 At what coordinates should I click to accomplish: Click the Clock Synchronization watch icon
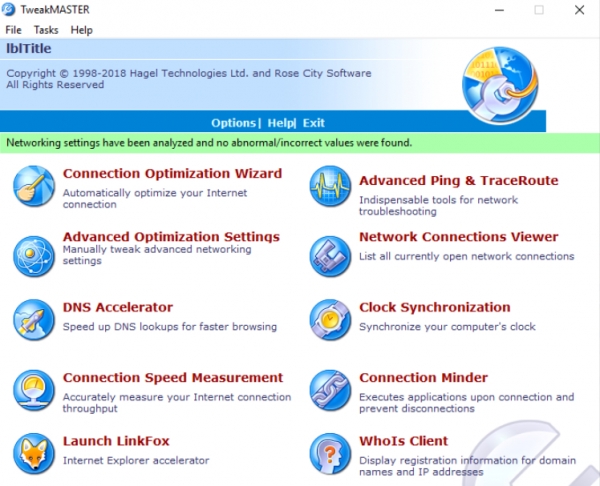(330, 320)
